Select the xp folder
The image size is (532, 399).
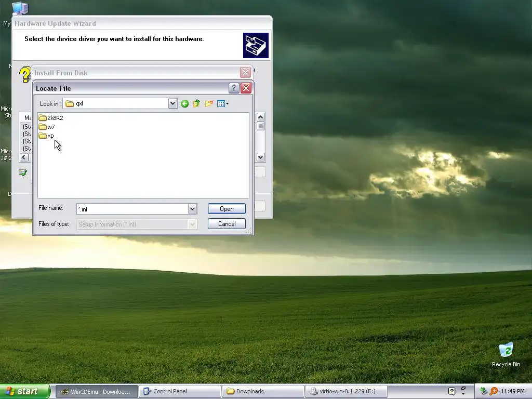(x=46, y=136)
